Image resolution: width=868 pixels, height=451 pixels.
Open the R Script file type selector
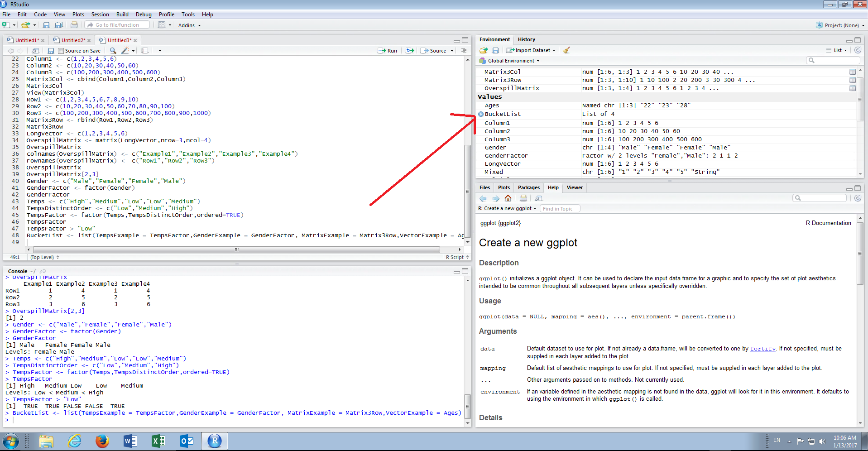457,257
